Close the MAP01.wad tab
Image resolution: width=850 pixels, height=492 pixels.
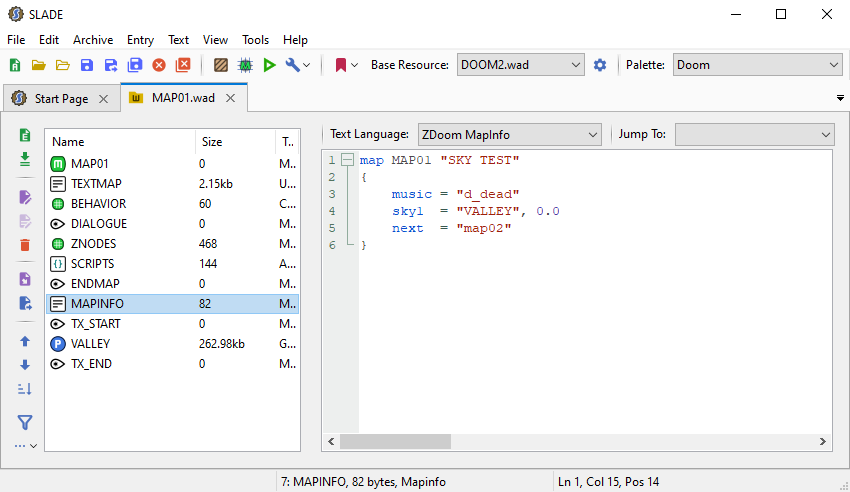(x=230, y=98)
